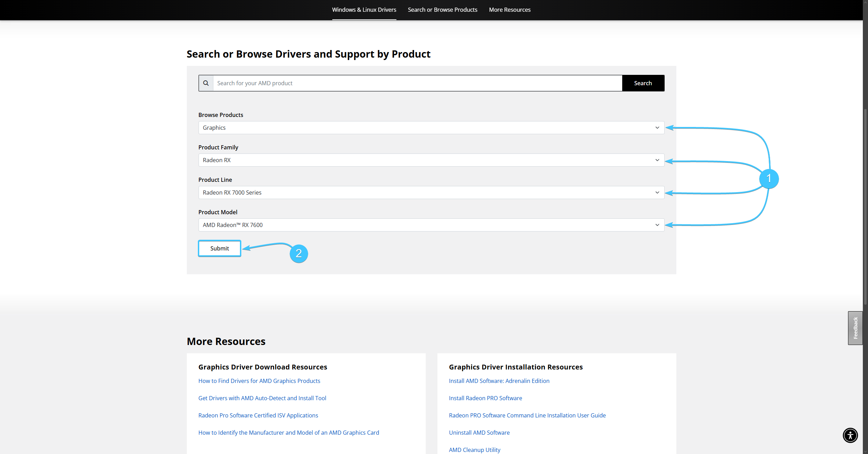Click the page vertical scrollbar

pyautogui.click(x=865, y=207)
